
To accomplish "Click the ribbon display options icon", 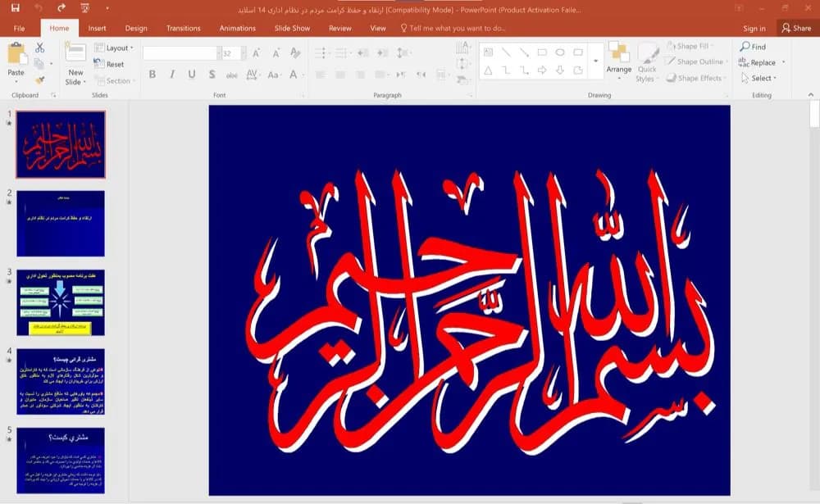I will pos(739,8).
